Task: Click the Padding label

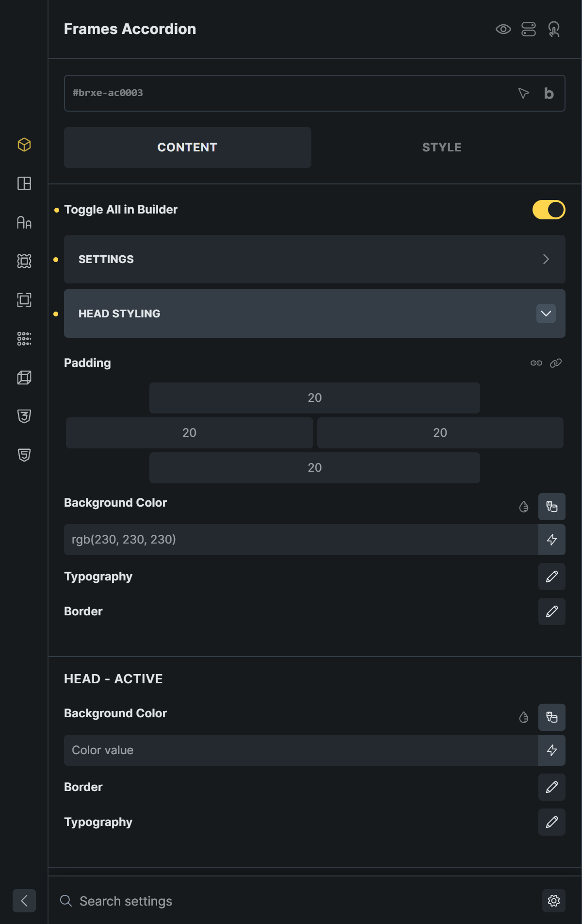Action: click(x=87, y=363)
